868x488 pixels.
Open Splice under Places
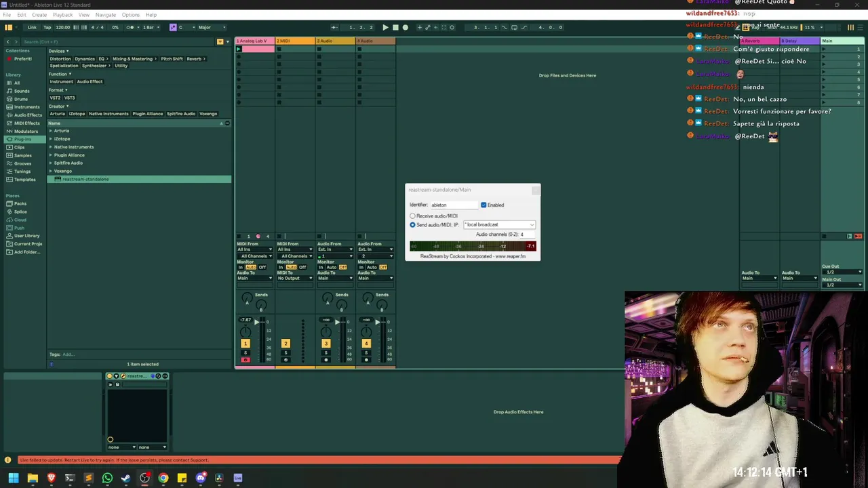(20, 211)
